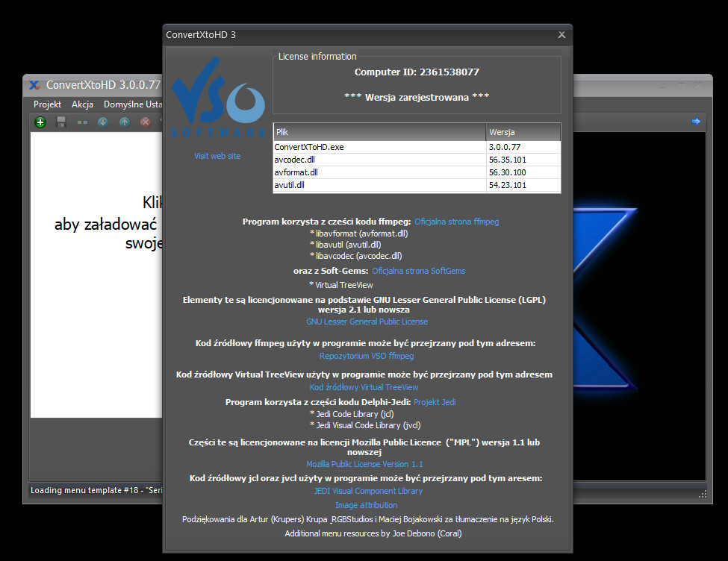The width and height of the screenshot is (728, 561).
Task: Click the merge titles squares icon in main toolbar
Action: coord(82,122)
